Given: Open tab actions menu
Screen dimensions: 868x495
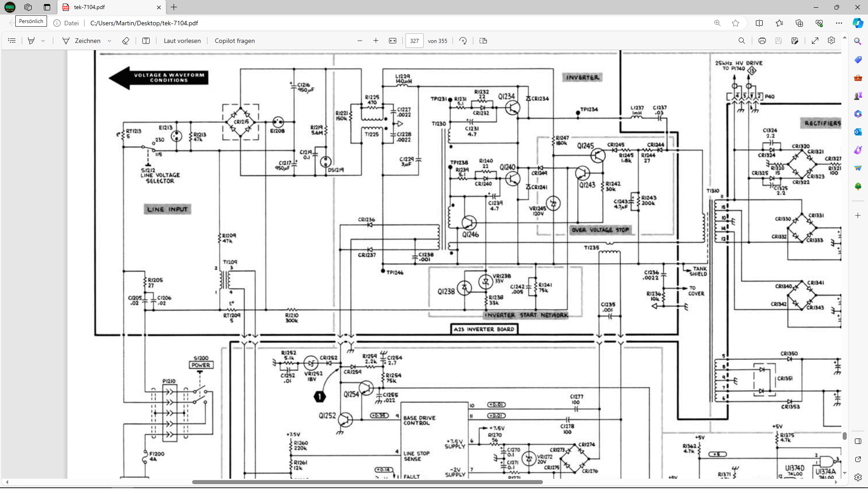Looking at the screenshot, I should [x=47, y=7].
